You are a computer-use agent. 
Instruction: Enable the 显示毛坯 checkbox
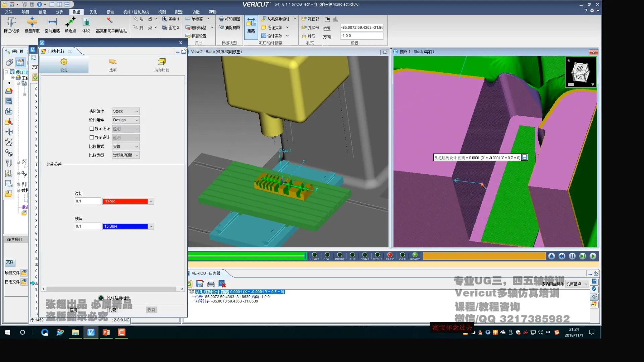(92, 129)
